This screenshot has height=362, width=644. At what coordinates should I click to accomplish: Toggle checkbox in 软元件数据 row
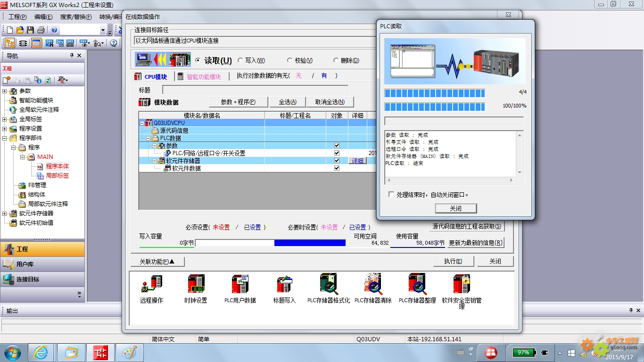(337, 168)
